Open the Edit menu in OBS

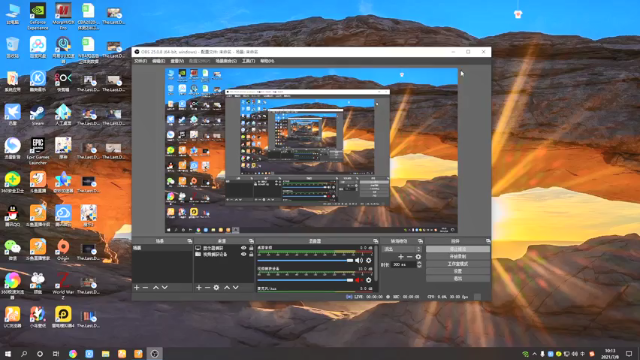pyautogui.click(x=158, y=61)
